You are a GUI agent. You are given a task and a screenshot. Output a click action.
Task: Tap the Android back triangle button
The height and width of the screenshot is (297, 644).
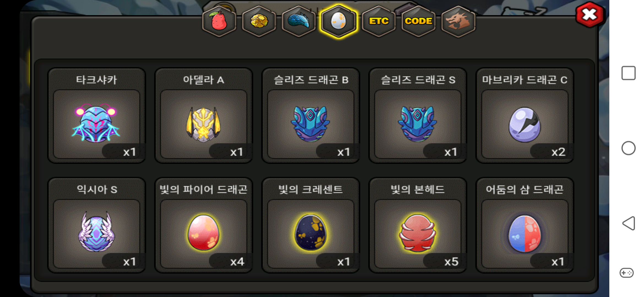pyautogui.click(x=629, y=223)
